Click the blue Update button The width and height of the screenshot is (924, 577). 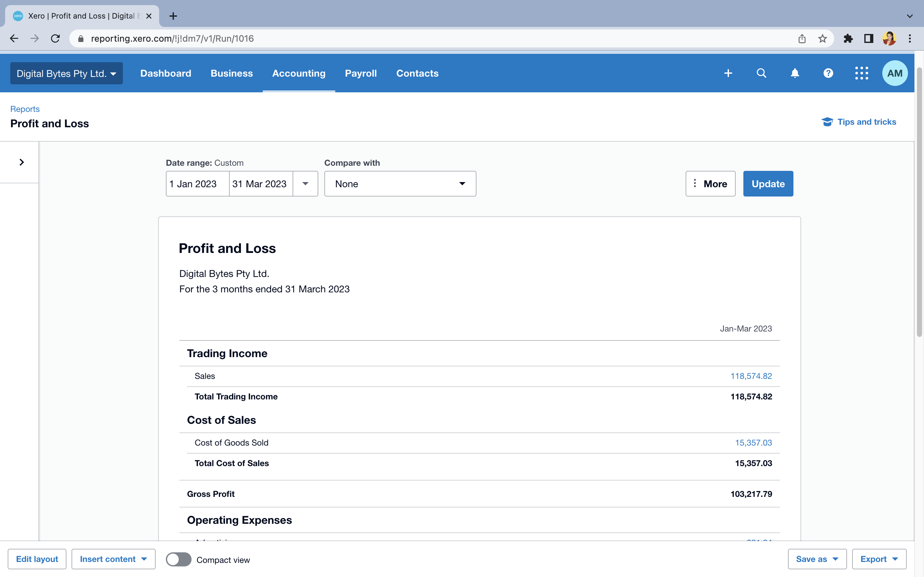click(768, 184)
